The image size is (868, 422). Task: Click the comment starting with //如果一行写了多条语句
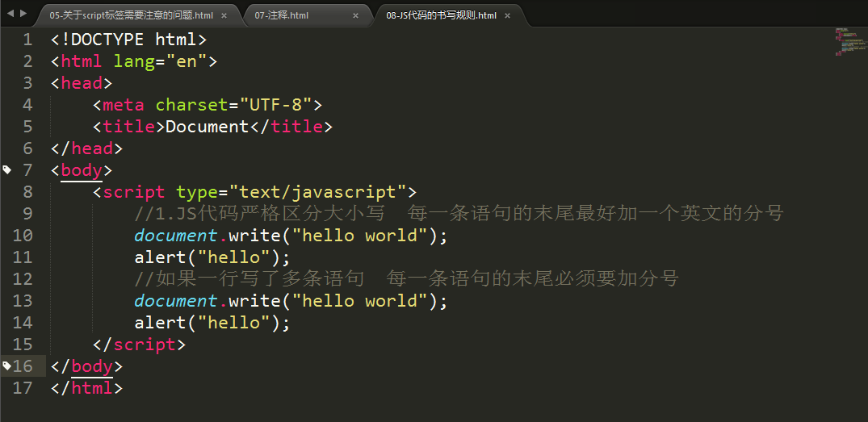407,278
